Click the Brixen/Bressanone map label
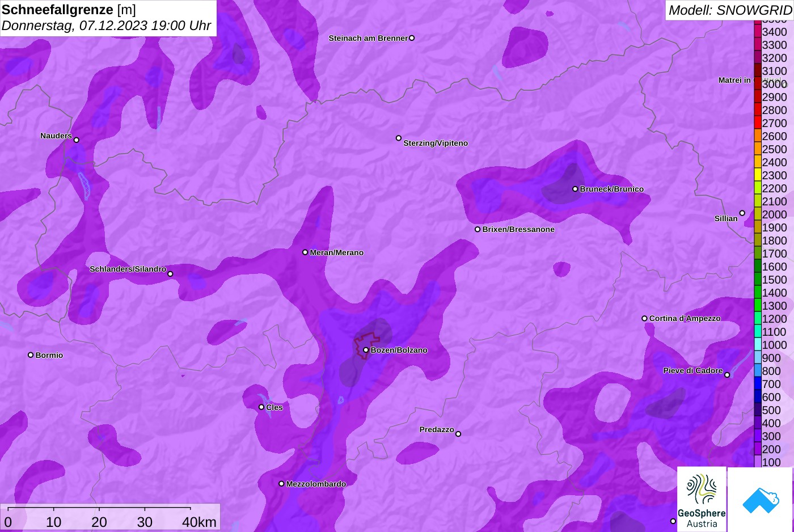794x532 pixels. 518,229
